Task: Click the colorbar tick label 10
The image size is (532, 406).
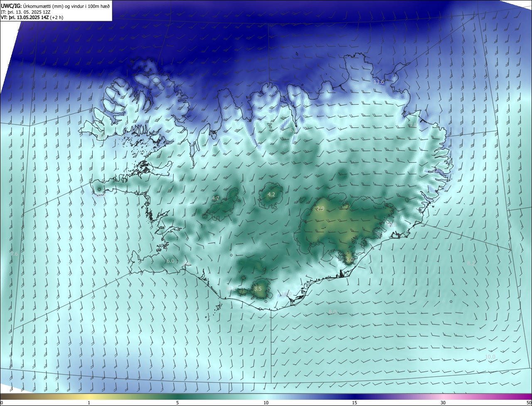Action: coord(266,403)
